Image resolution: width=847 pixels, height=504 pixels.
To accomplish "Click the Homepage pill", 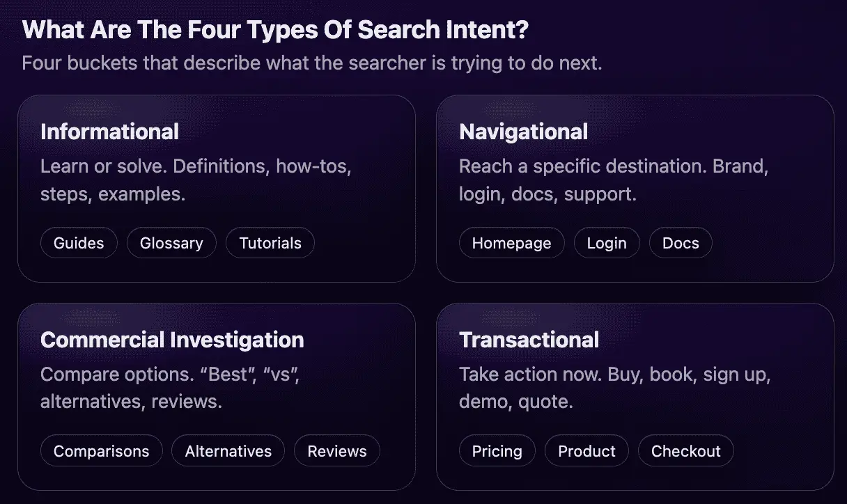I will [511, 243].
